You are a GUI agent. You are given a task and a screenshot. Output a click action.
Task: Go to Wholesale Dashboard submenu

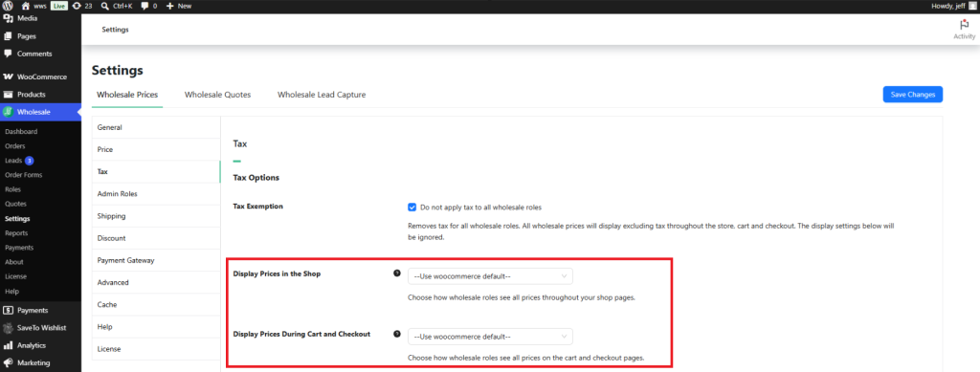[21, 132]
